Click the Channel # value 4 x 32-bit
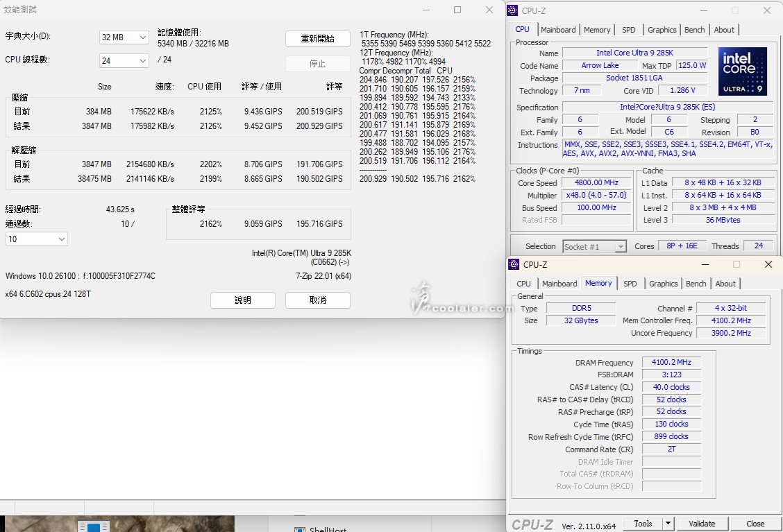This screenshot has width=783, height=532. click(x=731, y=308)
